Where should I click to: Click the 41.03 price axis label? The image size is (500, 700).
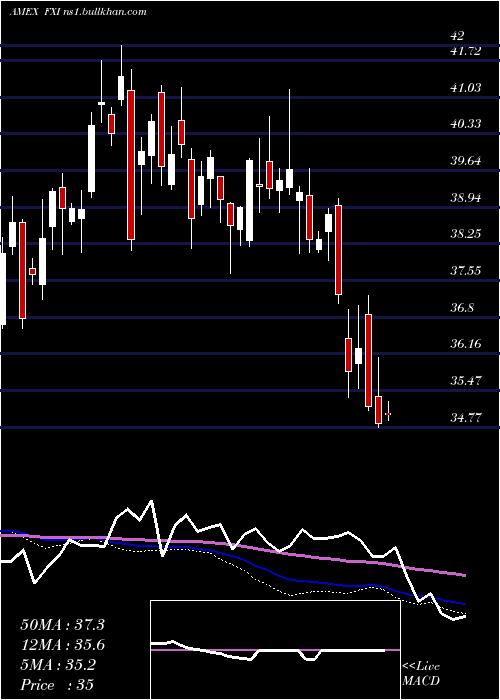[466, 88]
